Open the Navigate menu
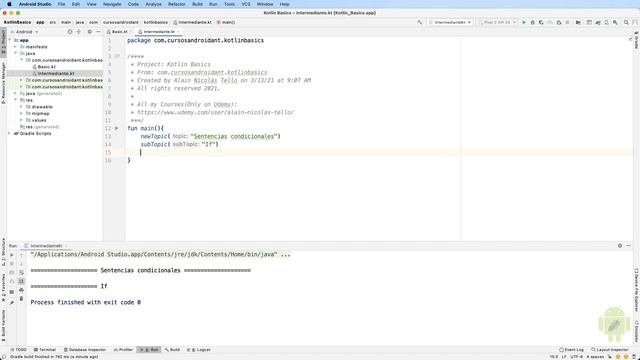The image size is (640, 360). point(112,4)
